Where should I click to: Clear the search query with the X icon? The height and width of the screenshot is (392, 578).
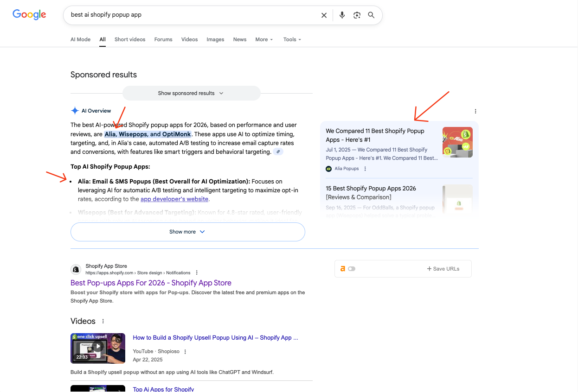[x=324, y=15]
